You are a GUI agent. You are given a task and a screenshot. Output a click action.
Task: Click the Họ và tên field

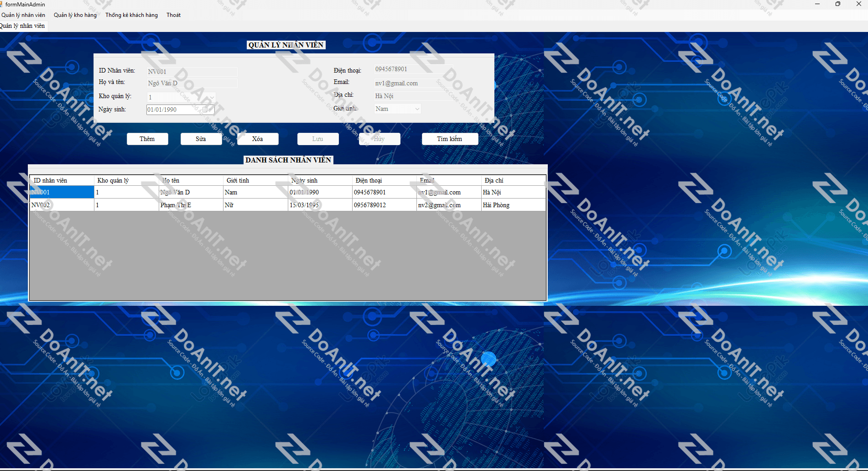(x=192, y=83)
